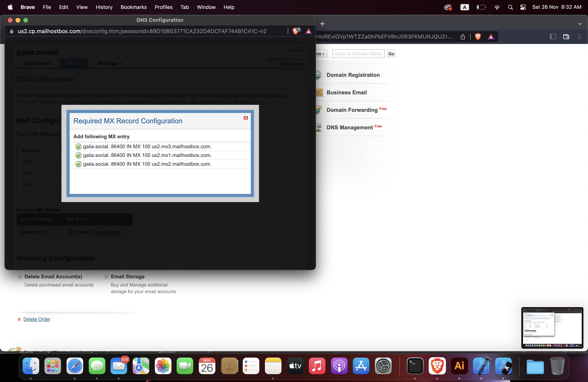Image resolution: width=588 pixels, height=382 pixels.
Task: Open Brave browser from the Dock
Action: 437,366
